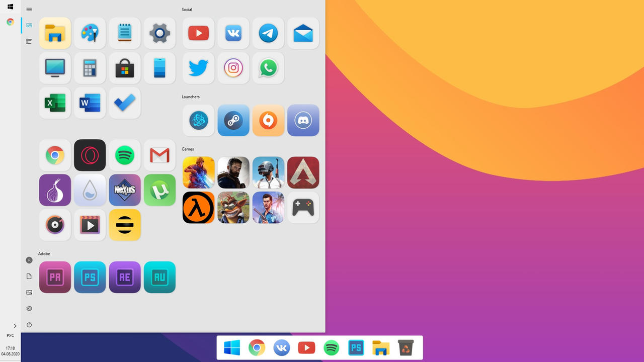Switch to list view in the sidebar
The image size is (644, 362).
click(x=29, y=41)
